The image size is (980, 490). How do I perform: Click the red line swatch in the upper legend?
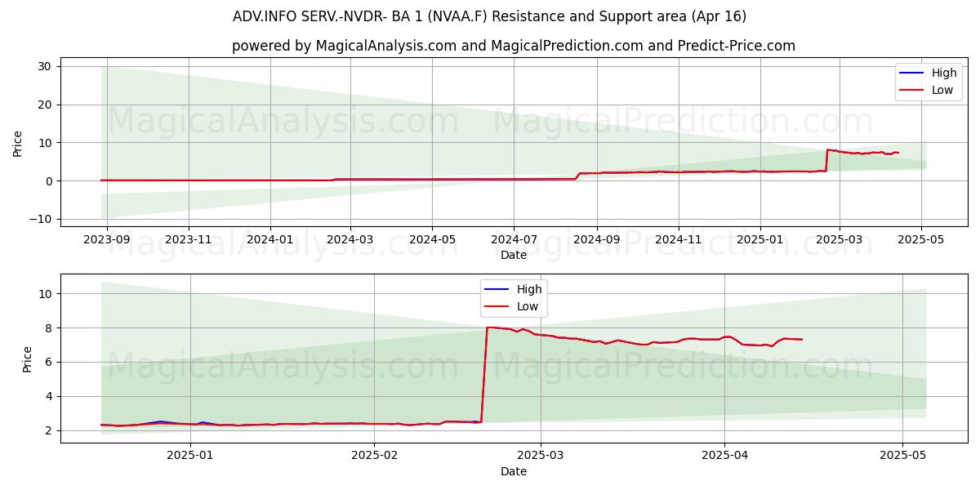pos(911,91)
